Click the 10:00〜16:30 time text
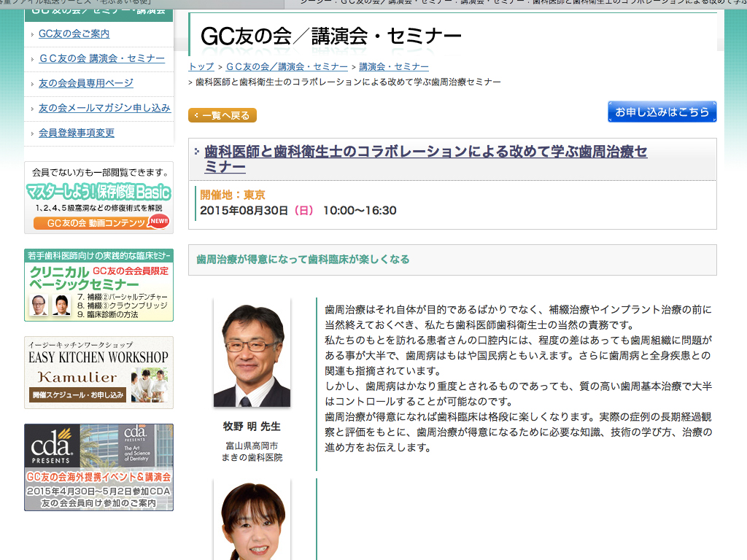Screen dimensions: 747x560 pyautogui.click(x=360, y=211)
